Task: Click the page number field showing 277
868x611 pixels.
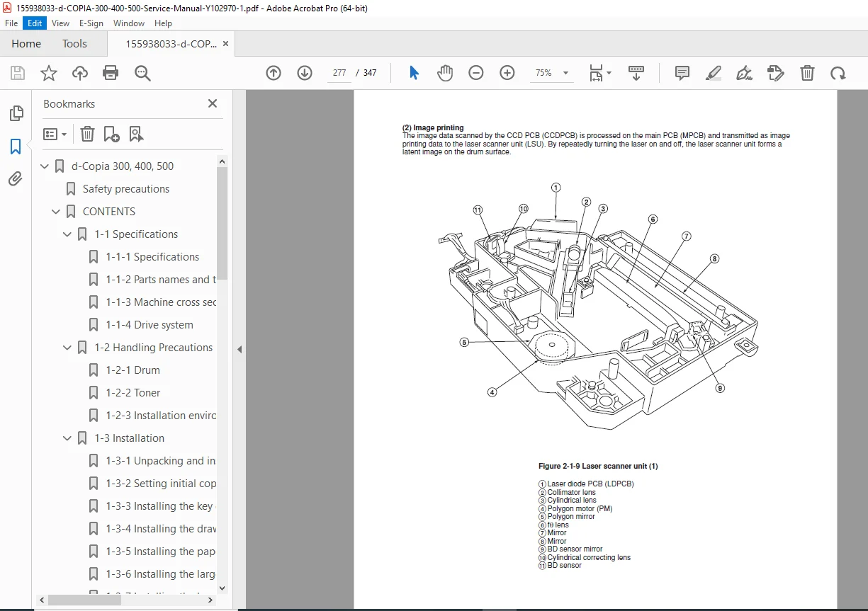Action: click(339, 73)
